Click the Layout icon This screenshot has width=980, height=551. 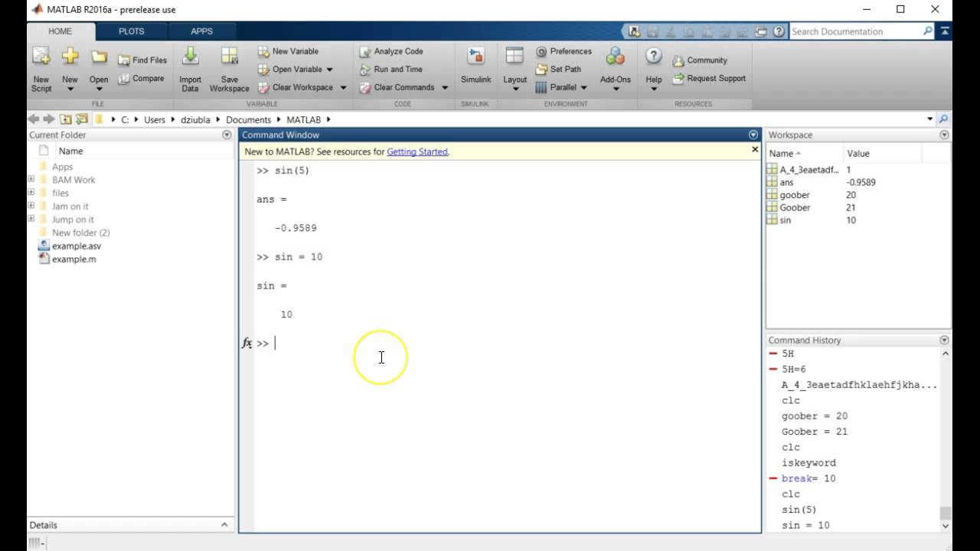point(514,57)
